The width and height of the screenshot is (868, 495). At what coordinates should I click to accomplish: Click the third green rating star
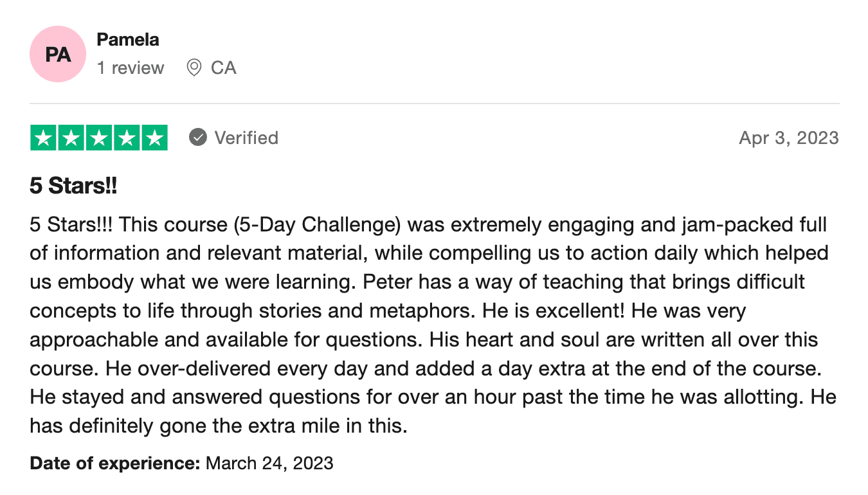(x=99, y=138)
